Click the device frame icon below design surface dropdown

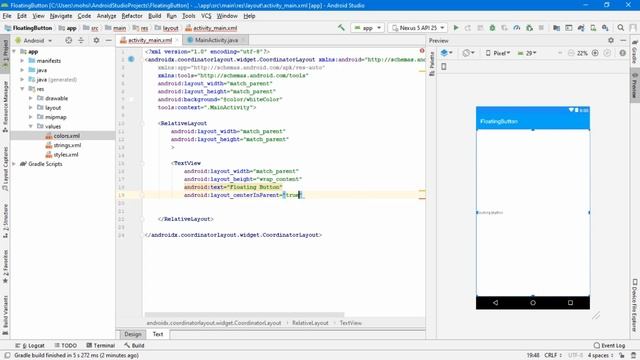[444, 67]
